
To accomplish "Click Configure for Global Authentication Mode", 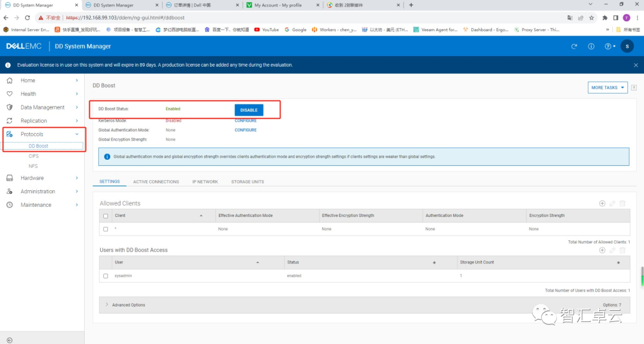I will click(246, 130).
